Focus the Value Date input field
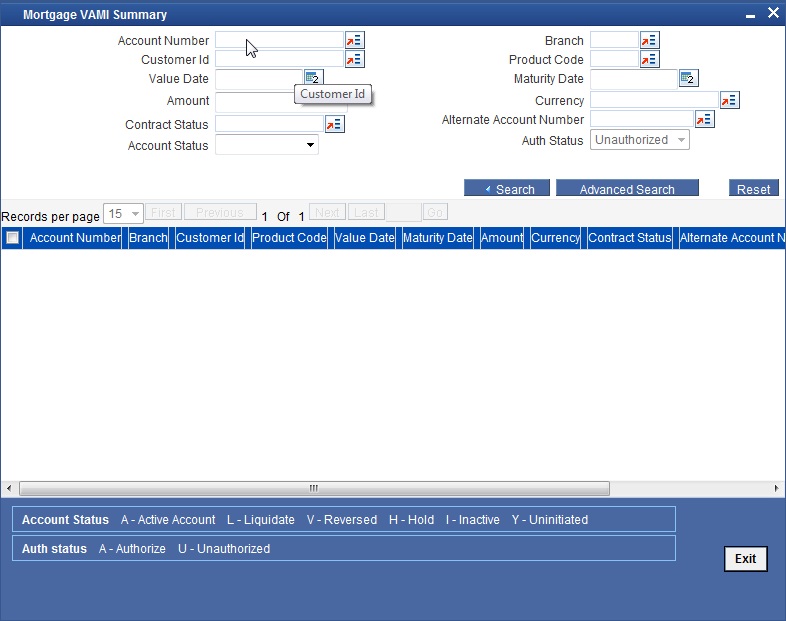The image size is (786, 621). (x=259, y=79)
